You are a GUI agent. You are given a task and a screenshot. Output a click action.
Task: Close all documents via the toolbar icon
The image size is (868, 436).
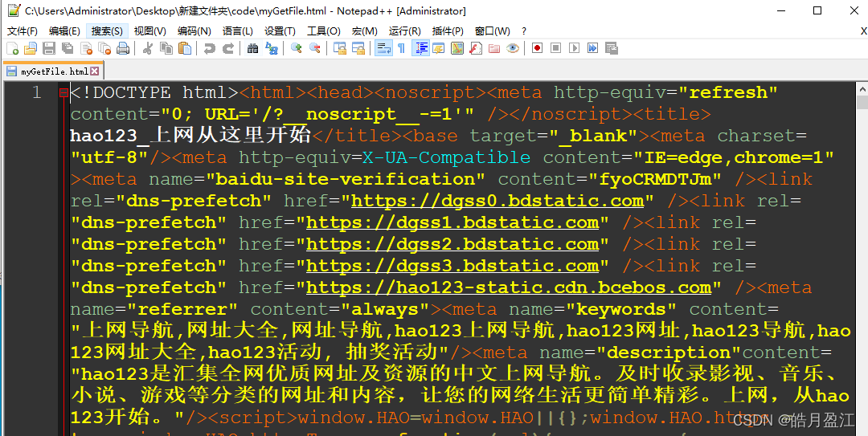coord(104,49)
